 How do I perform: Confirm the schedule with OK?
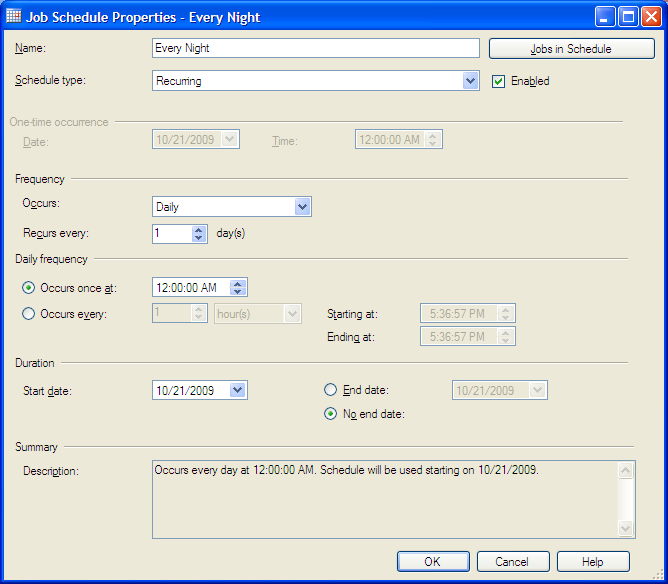tap(432, 562)
